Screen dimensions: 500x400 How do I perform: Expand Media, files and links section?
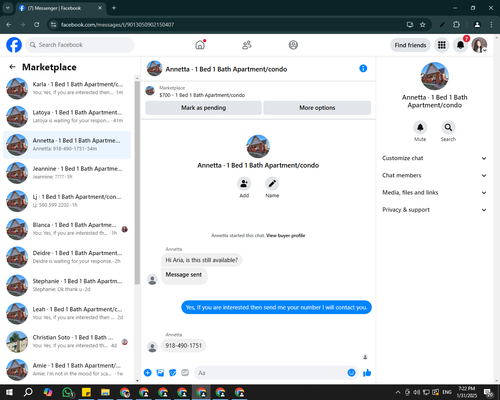(x=434, y=193)
